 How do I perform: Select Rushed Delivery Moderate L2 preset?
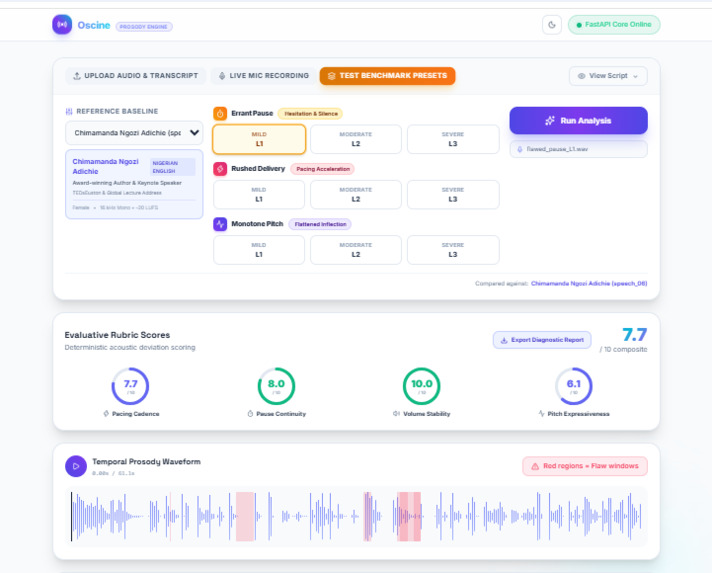pyautogui.click(x=356, y=195)
